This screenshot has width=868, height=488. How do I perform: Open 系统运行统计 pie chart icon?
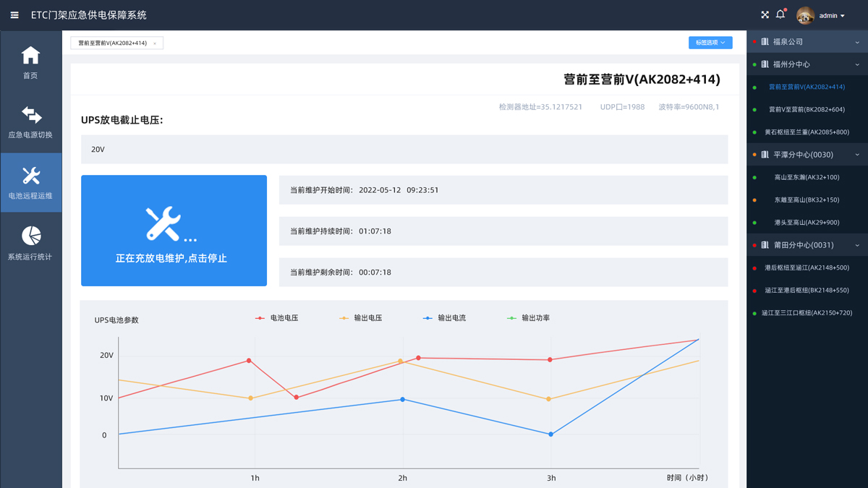pos(30,236)
